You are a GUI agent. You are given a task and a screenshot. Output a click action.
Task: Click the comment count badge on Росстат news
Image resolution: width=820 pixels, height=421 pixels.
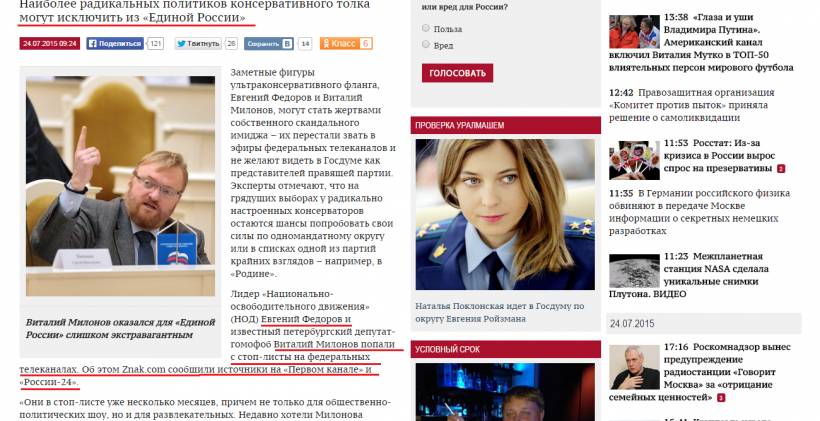781,168
